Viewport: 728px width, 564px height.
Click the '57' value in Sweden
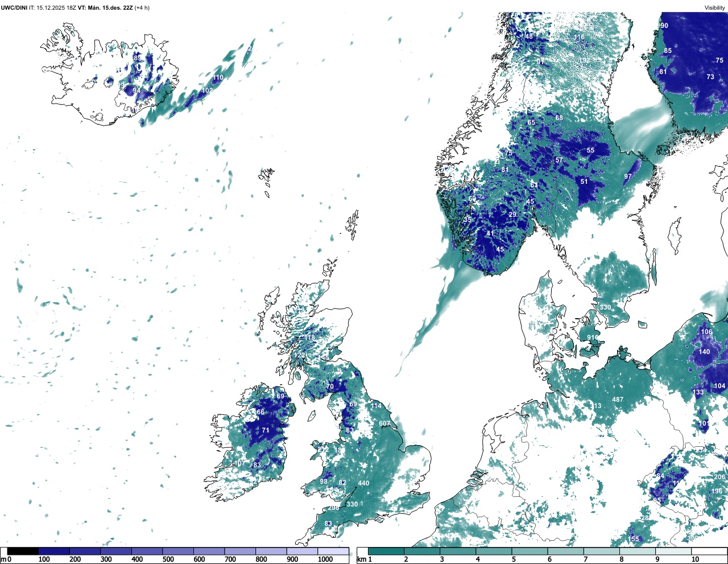(559, 160)
